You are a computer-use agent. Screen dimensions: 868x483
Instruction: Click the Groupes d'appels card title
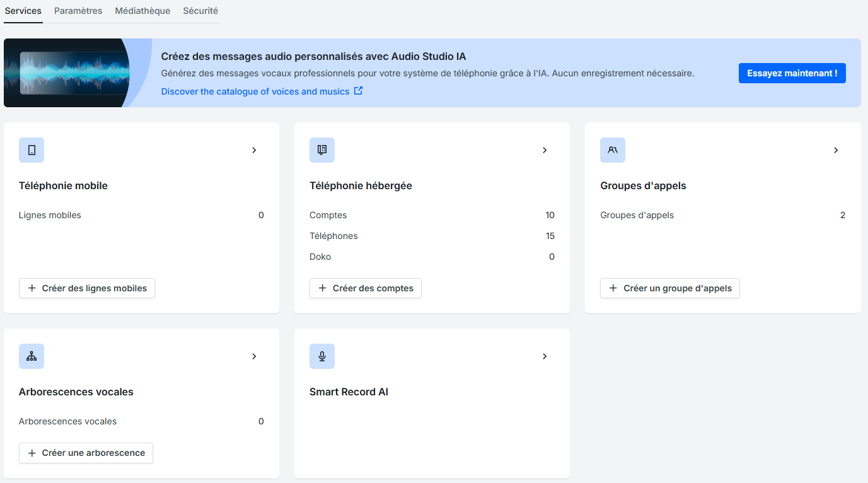643,186
